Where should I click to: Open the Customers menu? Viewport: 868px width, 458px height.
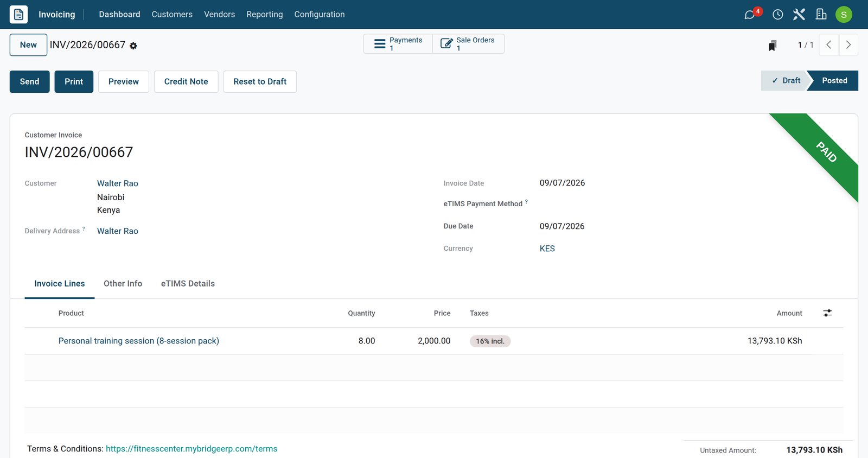172,14
